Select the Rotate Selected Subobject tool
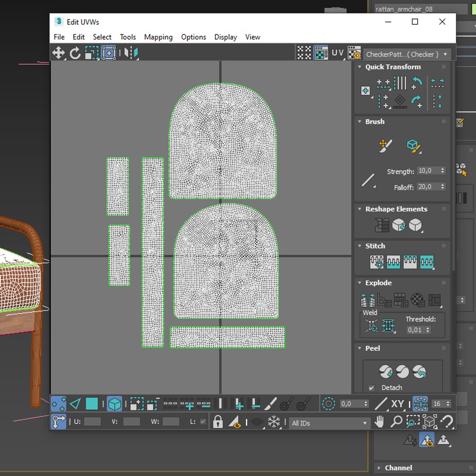 click(x=75, y=53)
